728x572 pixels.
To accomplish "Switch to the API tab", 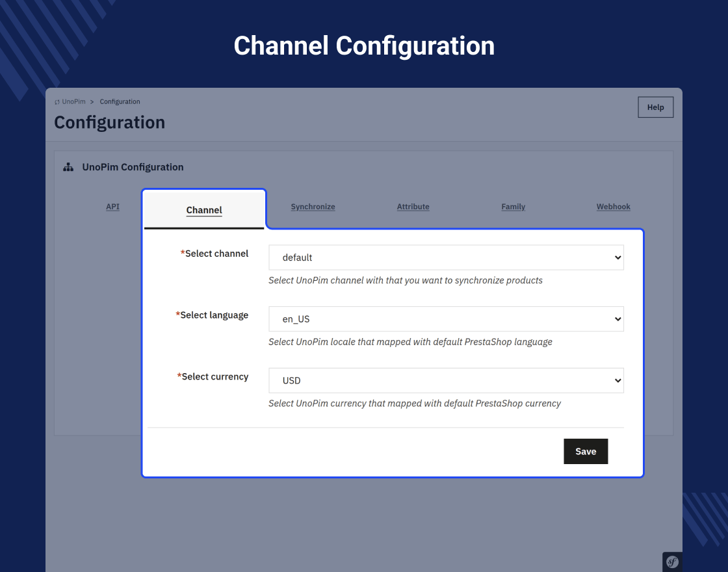I will (112, 207).
